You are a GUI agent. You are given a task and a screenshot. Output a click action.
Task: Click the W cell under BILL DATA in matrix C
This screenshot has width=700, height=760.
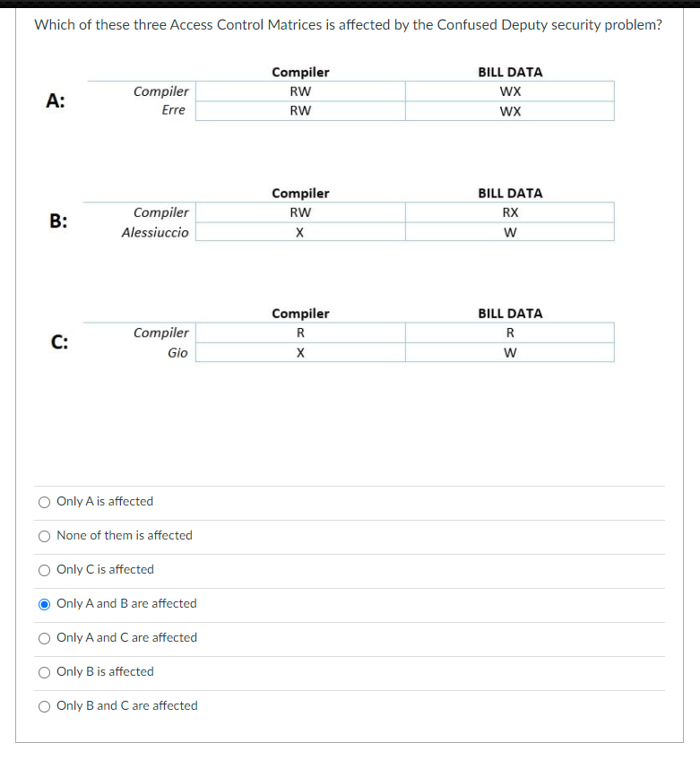[x=510, y=352]
